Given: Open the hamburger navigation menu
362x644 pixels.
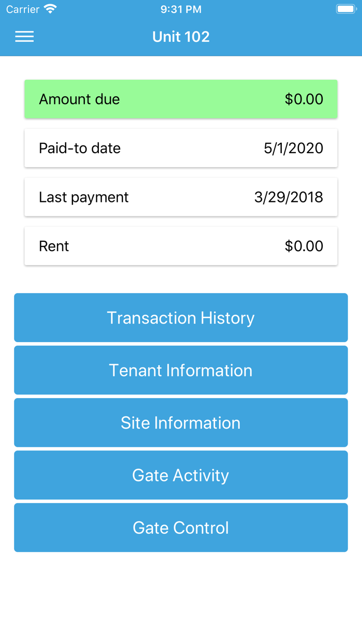Looking at the screenshot, I should (x=24, y=36).
